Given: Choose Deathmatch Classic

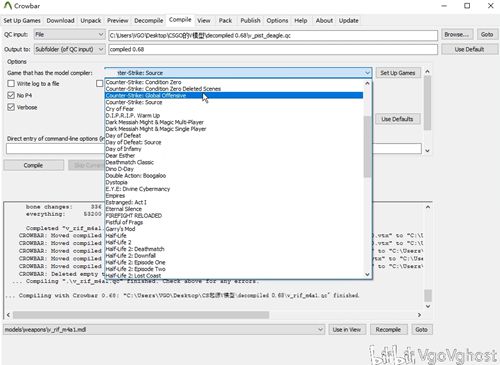Looking at the screenshot, I should pos(234,162).
